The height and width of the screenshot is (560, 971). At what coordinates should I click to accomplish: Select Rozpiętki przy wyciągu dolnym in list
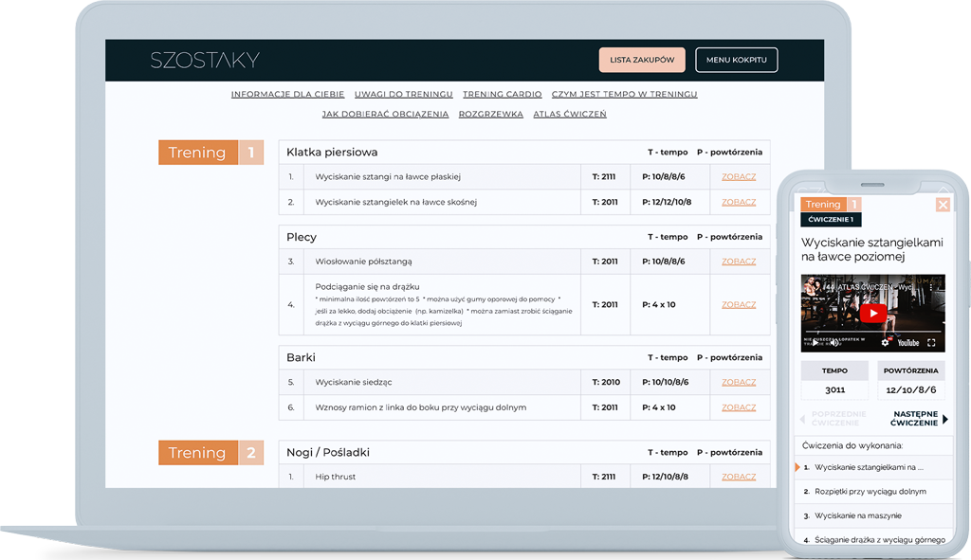(x=864, y=492)
